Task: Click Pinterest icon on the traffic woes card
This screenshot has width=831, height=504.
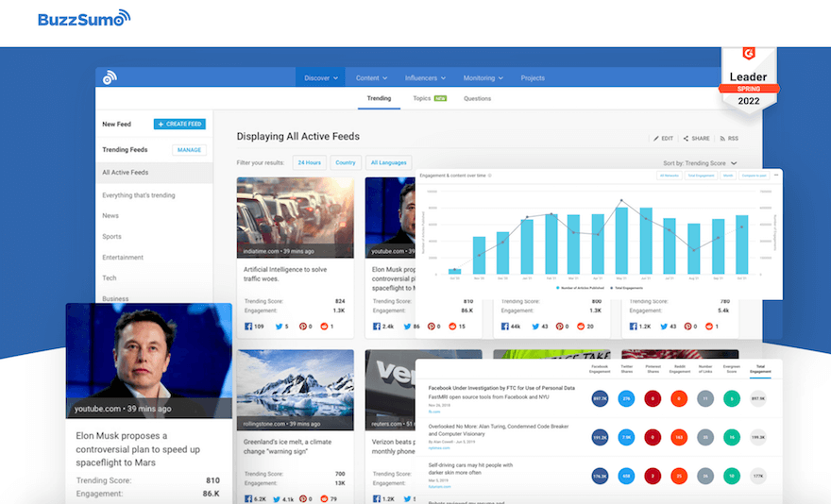Action: (x=302, y=327)
